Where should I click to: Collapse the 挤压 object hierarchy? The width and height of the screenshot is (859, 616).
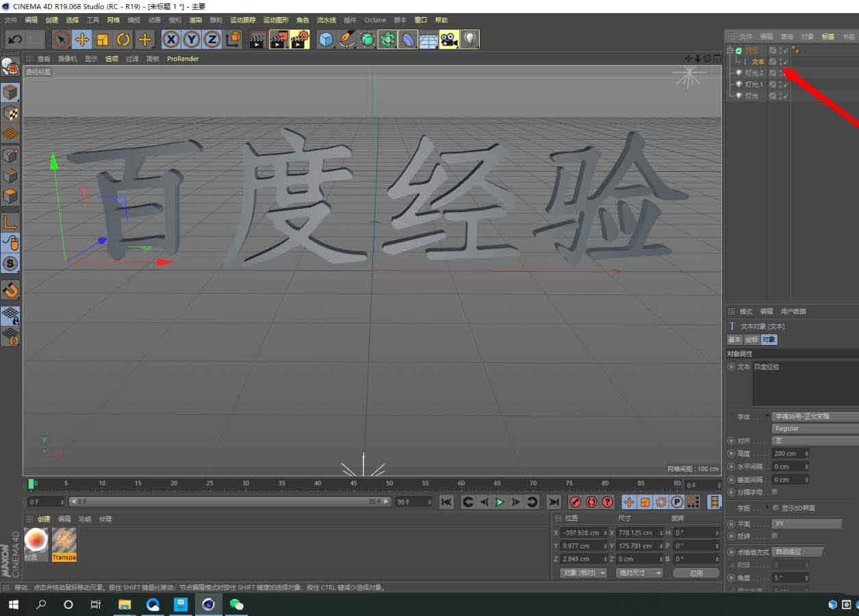729,51
